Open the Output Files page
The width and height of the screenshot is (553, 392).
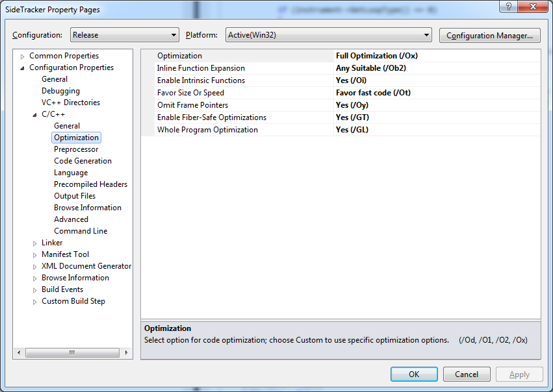pos(75,196)
